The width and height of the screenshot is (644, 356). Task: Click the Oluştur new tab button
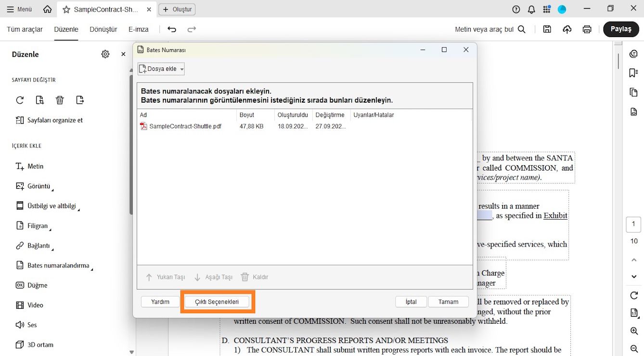click(x=178, y=9)
